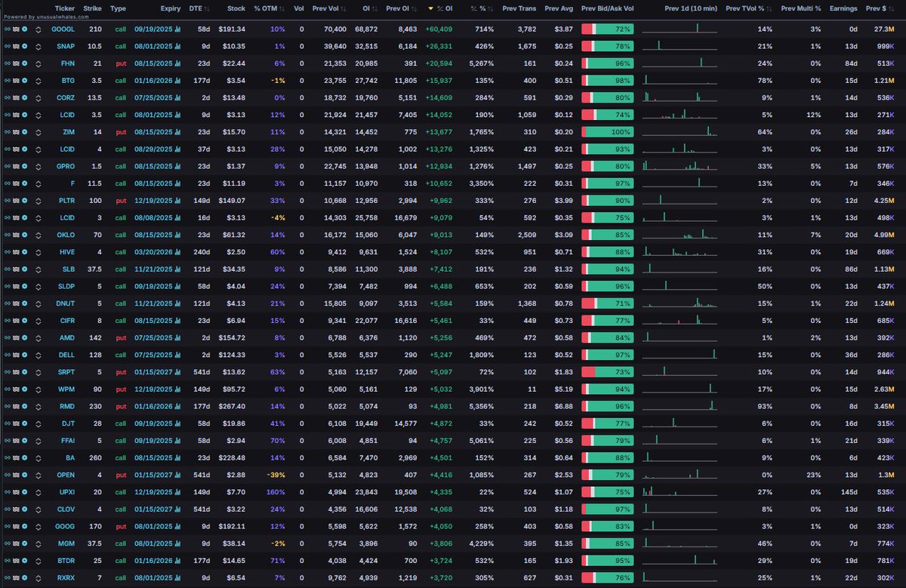Click the chain-link icon on the GOOGL row
Viewport: 906px width, 588px height.
tap(7, 29)
